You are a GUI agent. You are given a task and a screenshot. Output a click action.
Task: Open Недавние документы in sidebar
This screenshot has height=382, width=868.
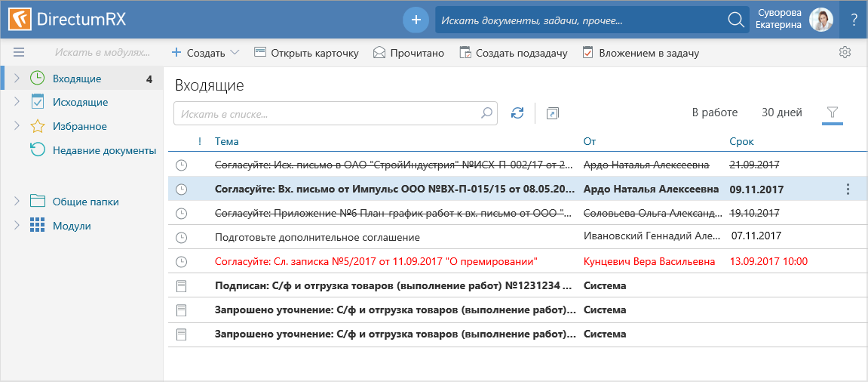pos(104,150)
